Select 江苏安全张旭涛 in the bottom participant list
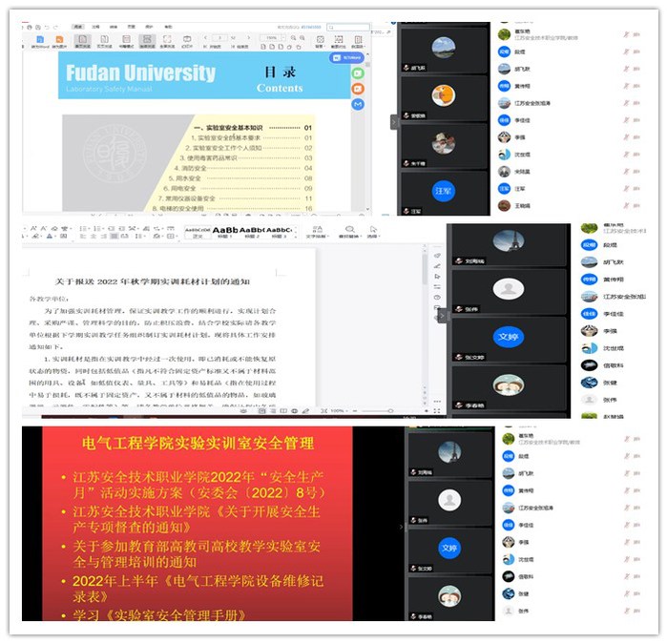 coord(534,508)
